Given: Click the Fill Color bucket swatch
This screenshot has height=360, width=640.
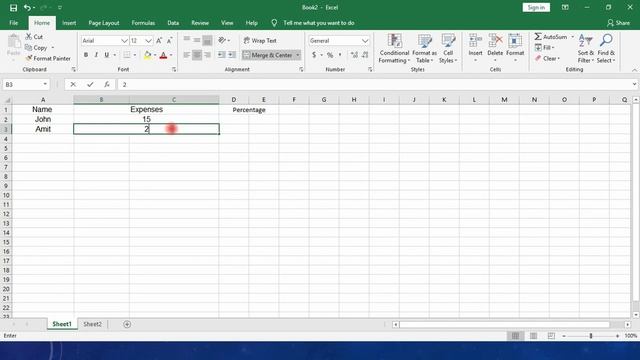Looking at the screenshot, I should pos(148,55).
